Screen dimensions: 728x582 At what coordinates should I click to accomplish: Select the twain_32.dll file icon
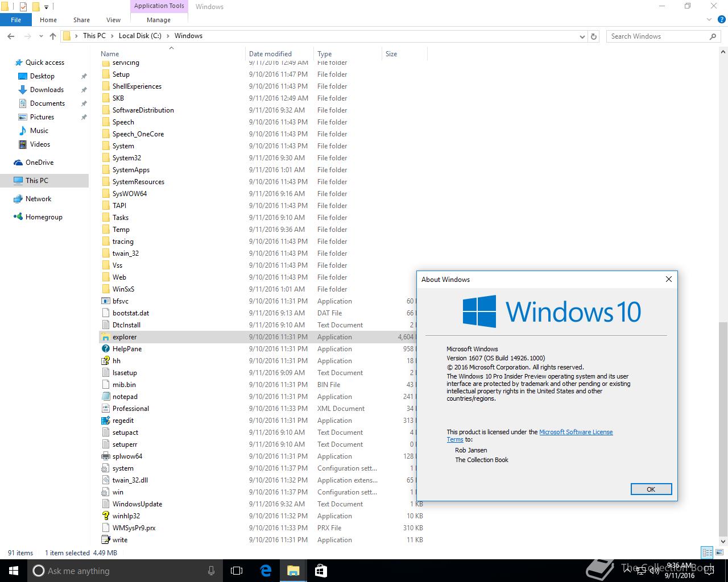[x=105, y=480]
